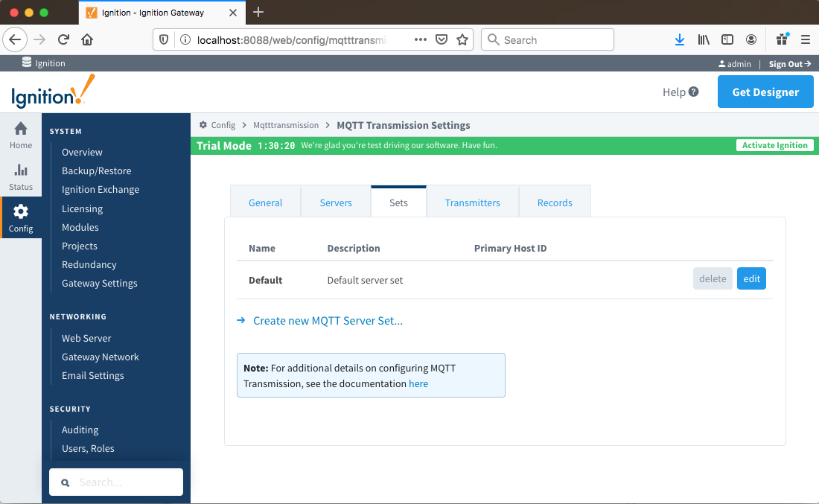
Task: Open Ignition Exchange page
Action: tap(101, 190)
